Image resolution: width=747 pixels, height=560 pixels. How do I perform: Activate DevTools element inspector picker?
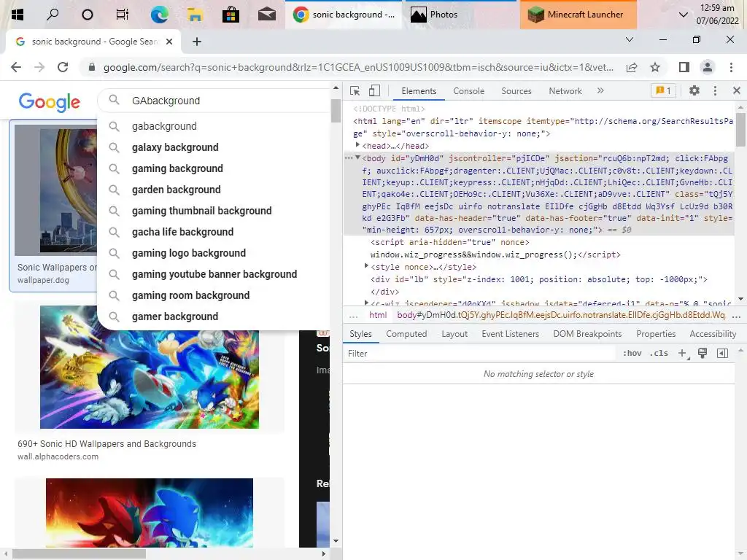[x=355, y=90]
